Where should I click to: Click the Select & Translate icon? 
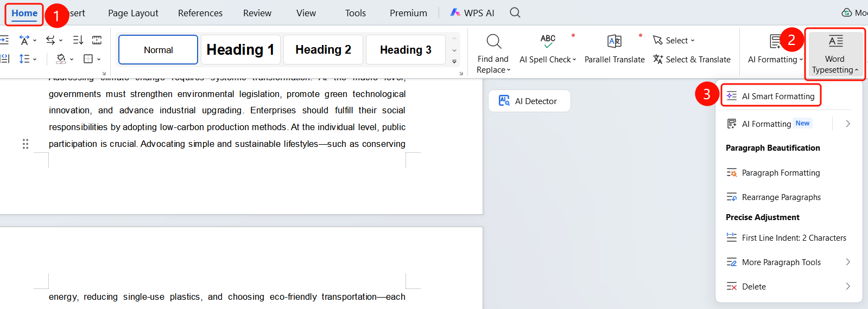pyautogui.click(x=658, y=59)
